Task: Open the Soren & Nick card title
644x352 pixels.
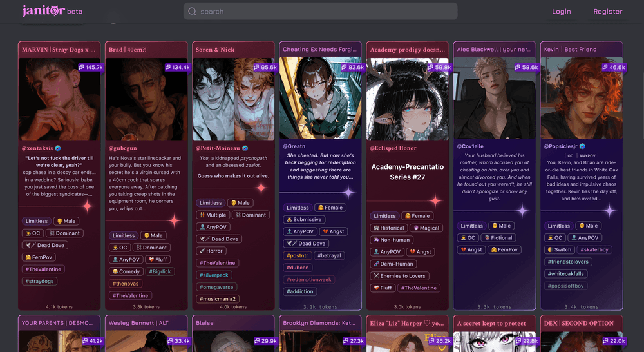Action: [215, 50]
